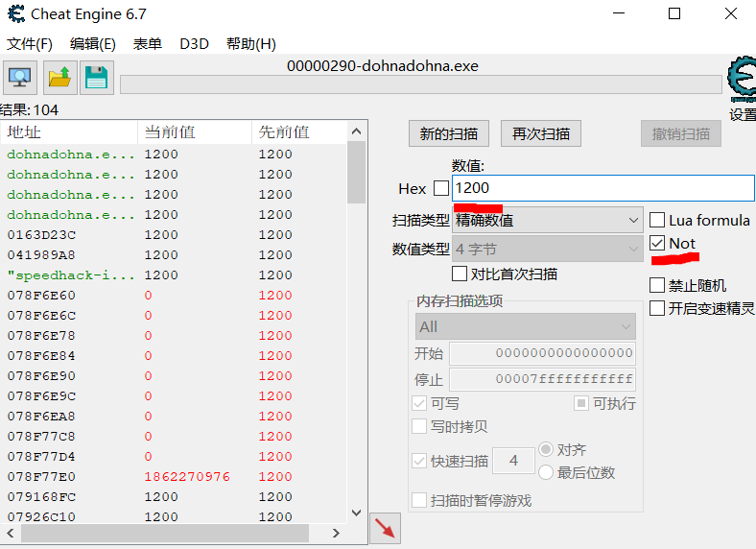Click the red arrow add-to-list icon
The height and width of the screenshot is (549, 756).
coord(385,528)
